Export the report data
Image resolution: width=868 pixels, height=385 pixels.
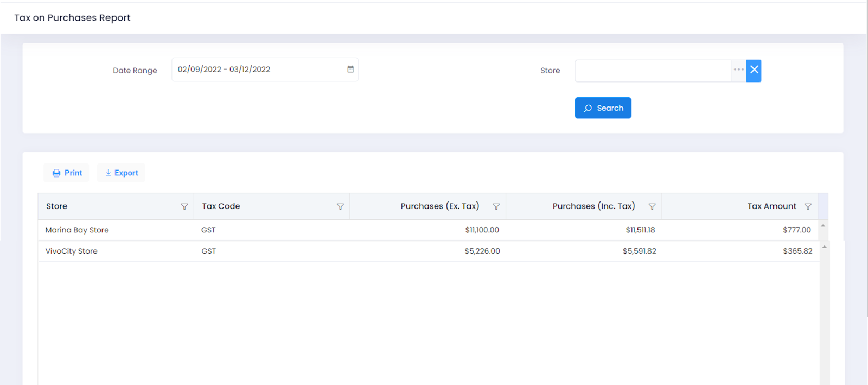pos(122,173)
